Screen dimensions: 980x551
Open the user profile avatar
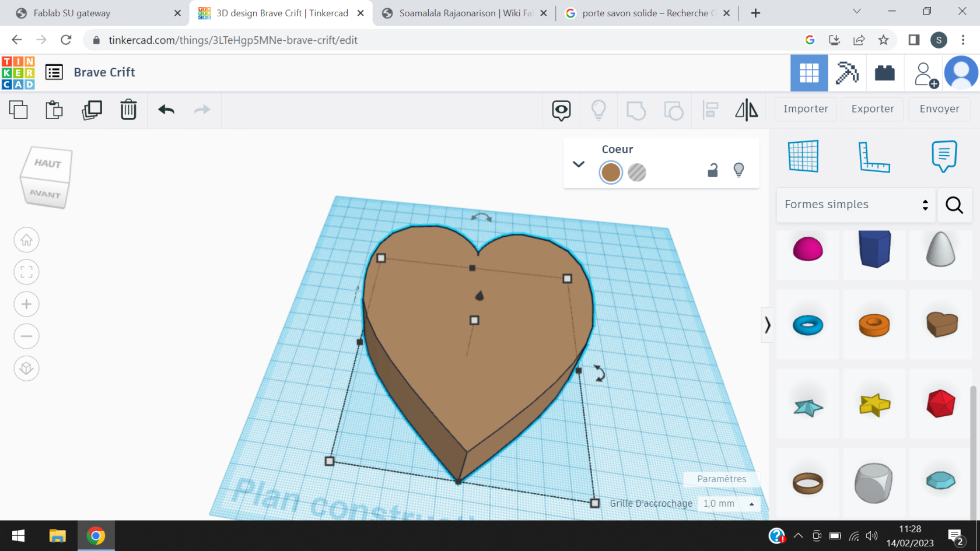[x=961, y=73]
